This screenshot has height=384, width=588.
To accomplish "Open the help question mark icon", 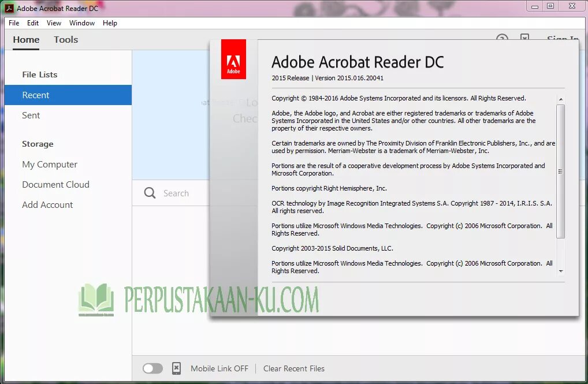I will click(x=502, y=38).
